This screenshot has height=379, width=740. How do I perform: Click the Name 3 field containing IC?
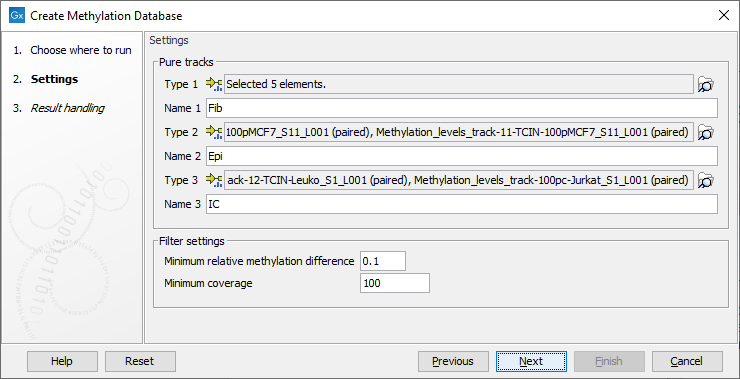tap(462, 204)
